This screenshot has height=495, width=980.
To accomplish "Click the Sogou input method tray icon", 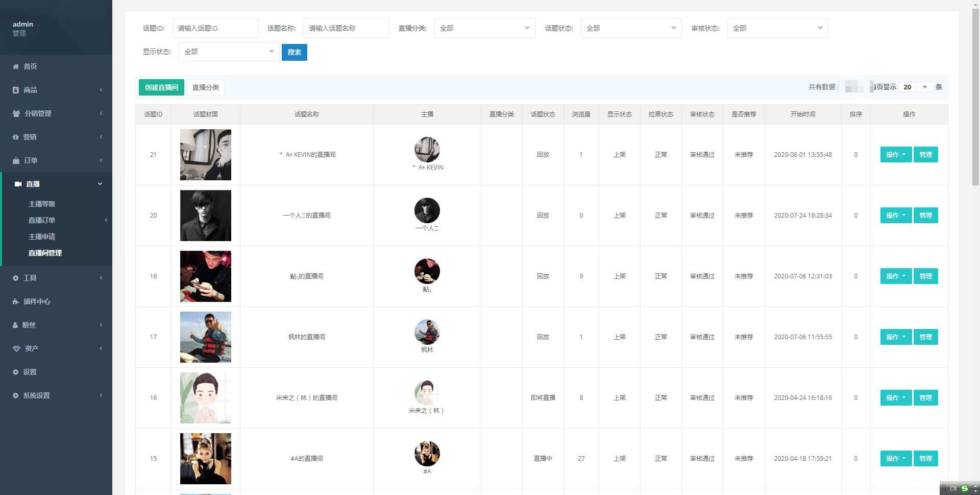I will 964,488.
